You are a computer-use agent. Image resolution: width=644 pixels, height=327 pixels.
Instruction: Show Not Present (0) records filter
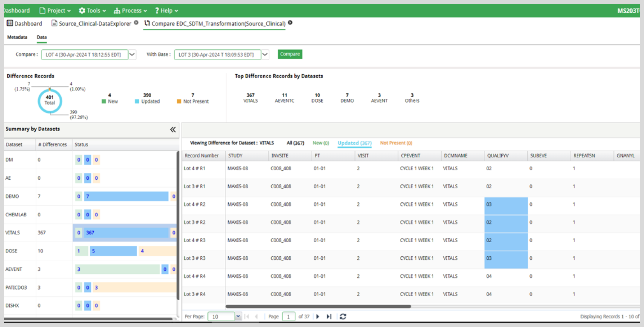click(x=396, y=143)
